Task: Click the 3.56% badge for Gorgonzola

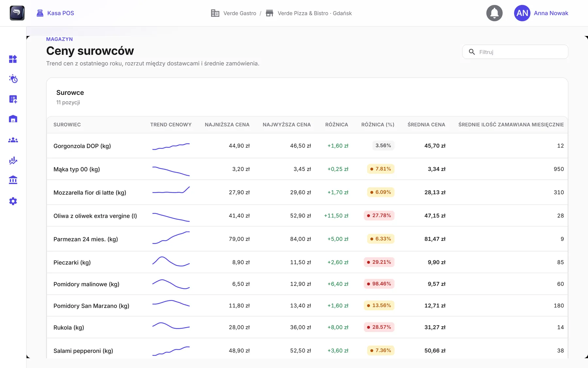Action: click(x=383, y=146)
